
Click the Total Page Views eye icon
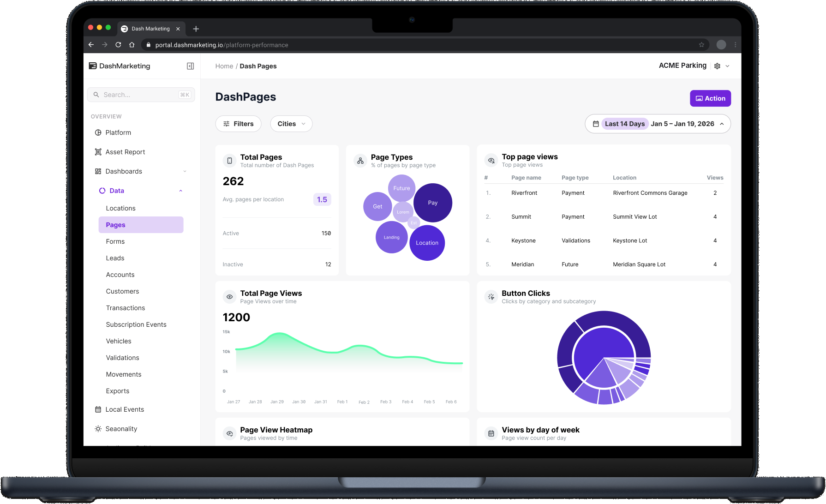tap(229, 297)
